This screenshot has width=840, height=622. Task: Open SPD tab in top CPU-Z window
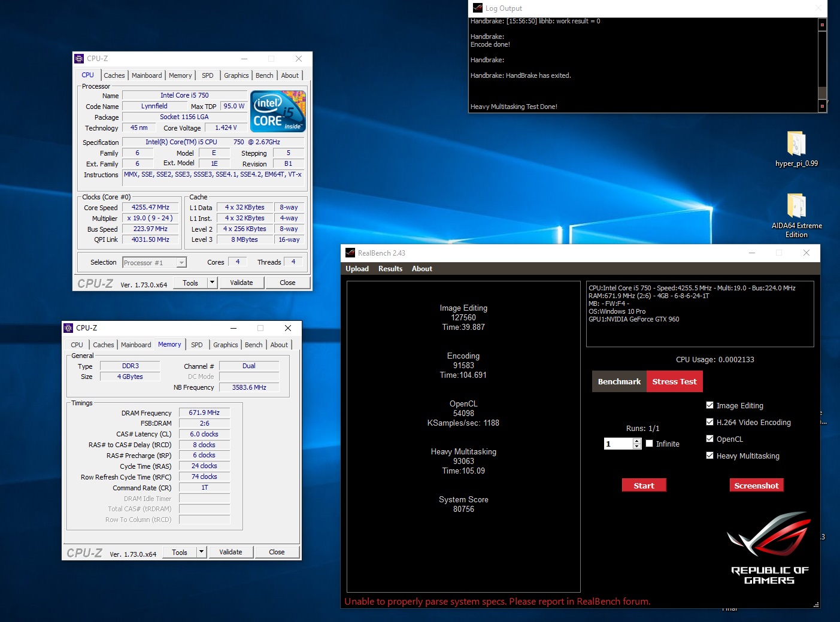[208, 75]
